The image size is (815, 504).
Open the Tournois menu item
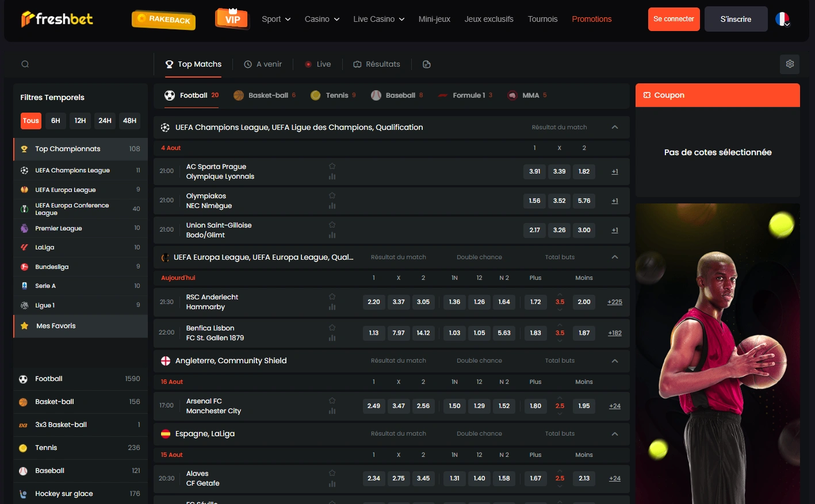click(x=543, y=19)
